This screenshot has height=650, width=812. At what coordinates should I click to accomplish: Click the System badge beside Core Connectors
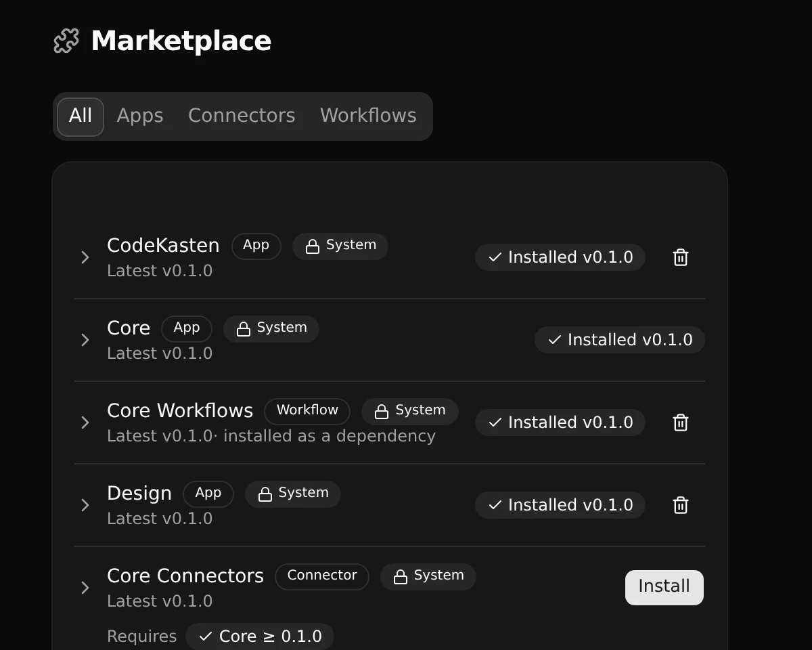click(x=428, y=577)
